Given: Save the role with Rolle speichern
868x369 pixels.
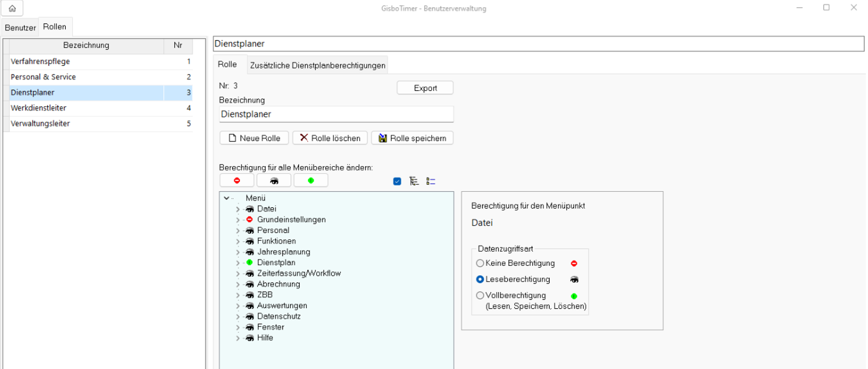Looking at the screenshot, I should (412, 138).
